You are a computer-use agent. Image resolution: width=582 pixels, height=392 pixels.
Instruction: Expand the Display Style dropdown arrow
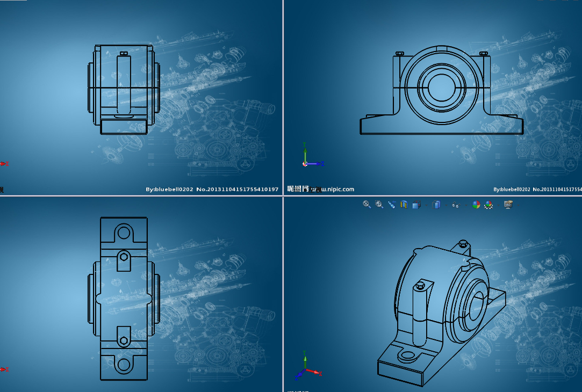tap(446, 205)
